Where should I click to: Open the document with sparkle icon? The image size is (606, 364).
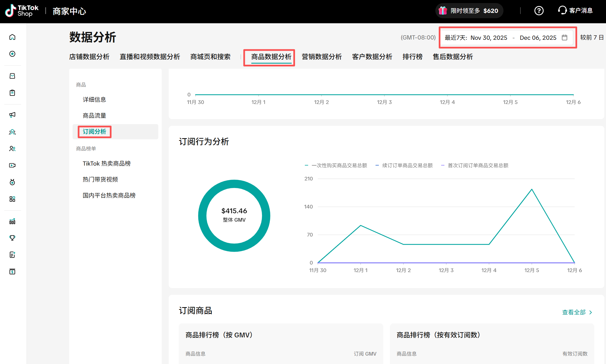click(x=12, y=255)
